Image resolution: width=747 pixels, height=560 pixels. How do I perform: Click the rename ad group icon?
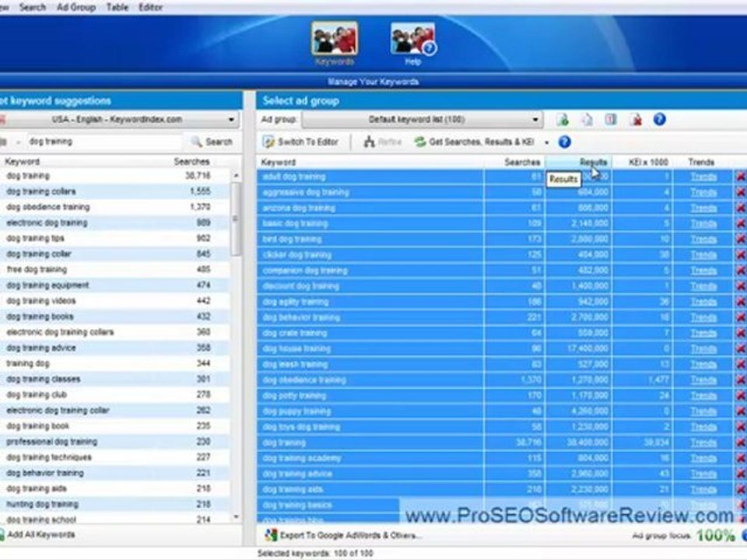coord(611,120)
